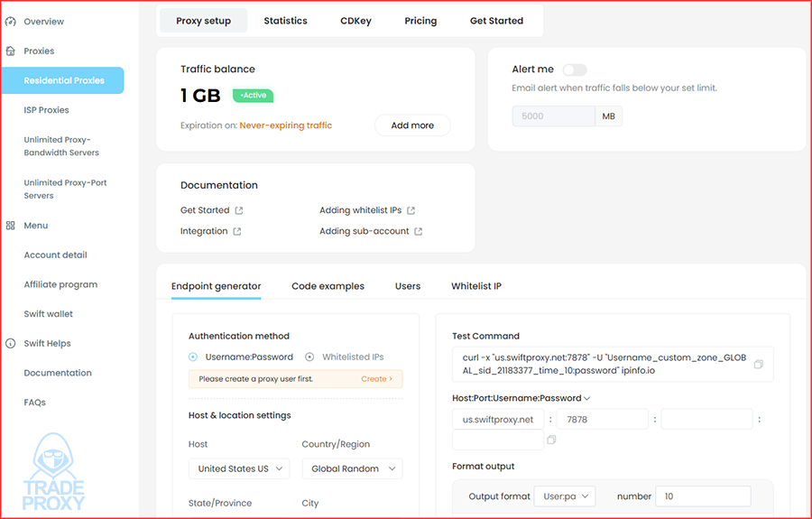Select the Whitelist IP tab
The width and height of the screenshot is (812, 519).
(476, 286)
